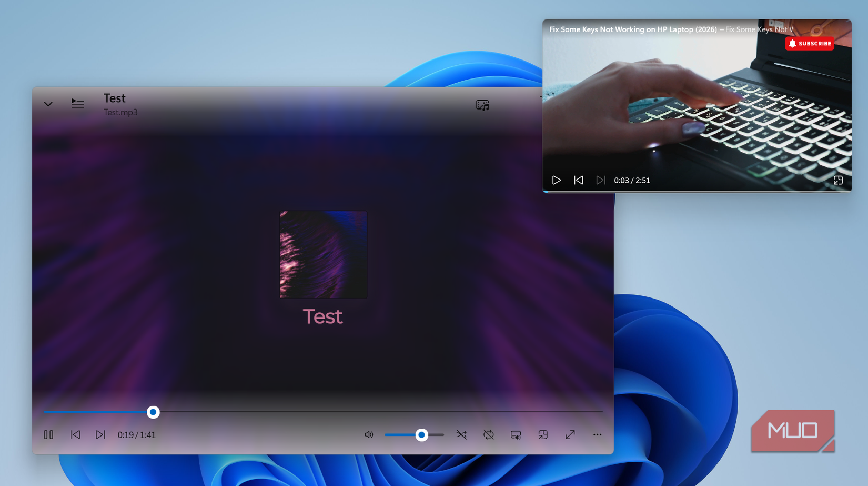Enable shuffle playback
Image resolution: width=868 pixels, height=486 pixels.
click(x=461, y=434)
